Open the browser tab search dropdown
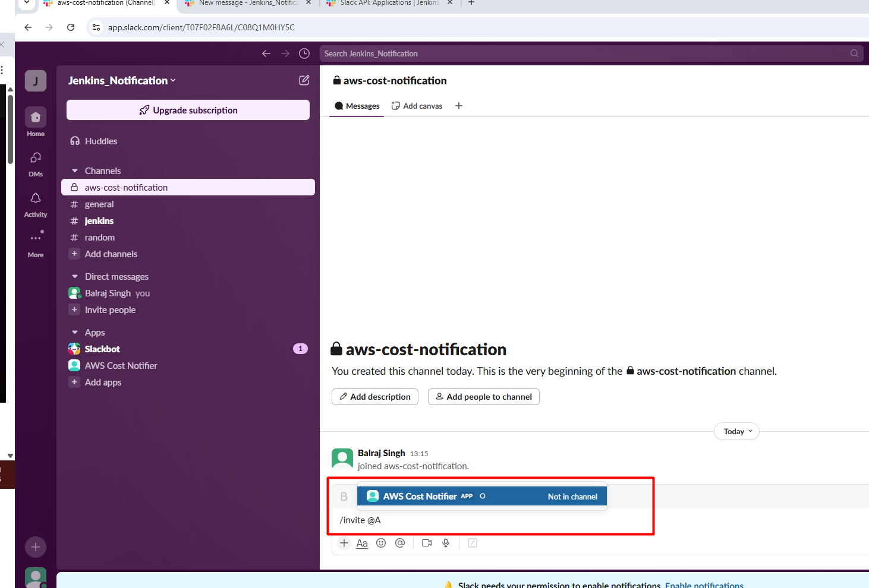 [x=27, y=3]
